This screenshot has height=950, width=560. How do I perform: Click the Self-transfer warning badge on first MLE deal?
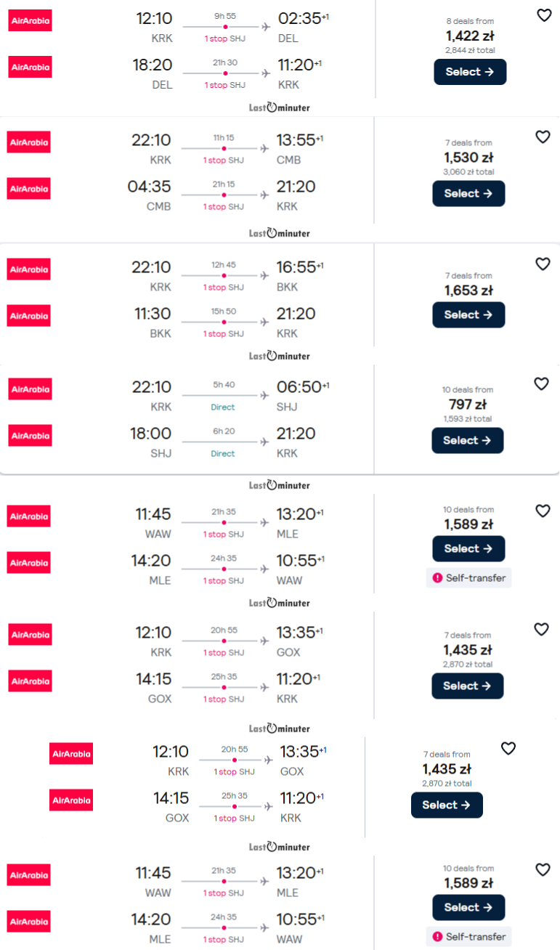[x=468, y=578]
